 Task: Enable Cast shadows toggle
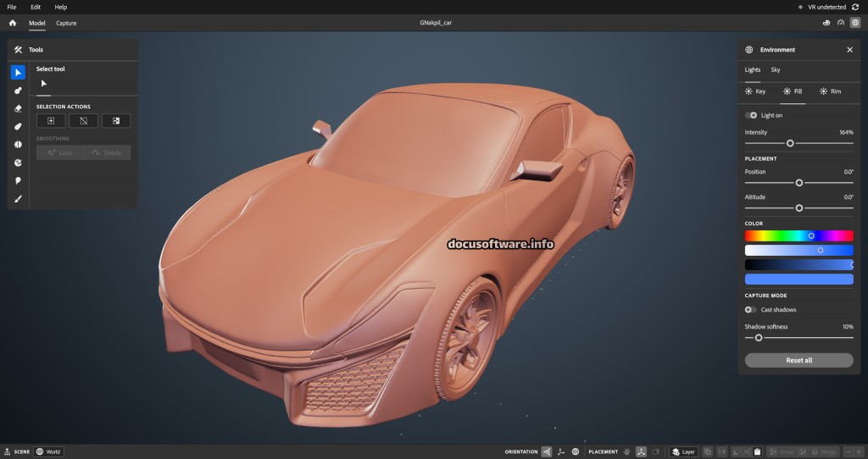pyautogui.click(x=751, y=310)
